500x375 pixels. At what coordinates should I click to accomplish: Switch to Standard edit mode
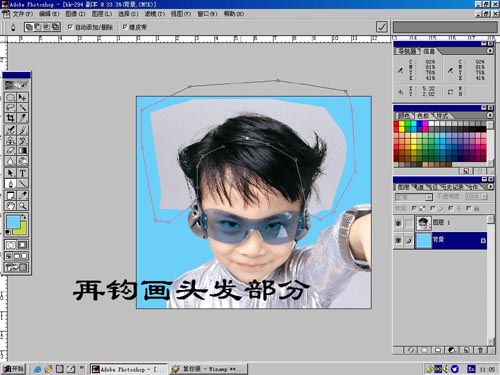[10, 245]
